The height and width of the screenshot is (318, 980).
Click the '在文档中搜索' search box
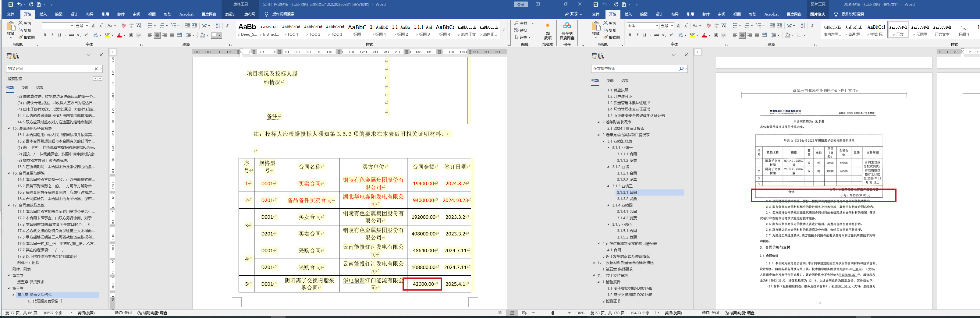pyautogui.click(x=635, y=69)
